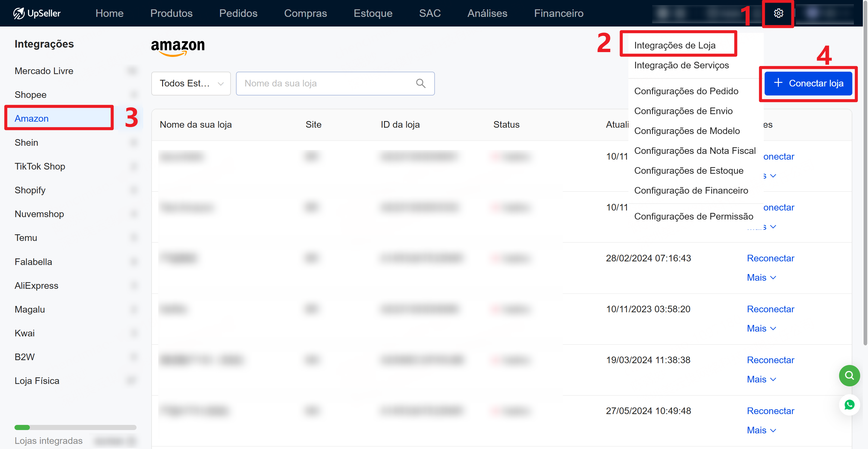Expand Mais menu for 28/02/2024 row
Viewport: 868px width, 449px height.
[761, 277]
